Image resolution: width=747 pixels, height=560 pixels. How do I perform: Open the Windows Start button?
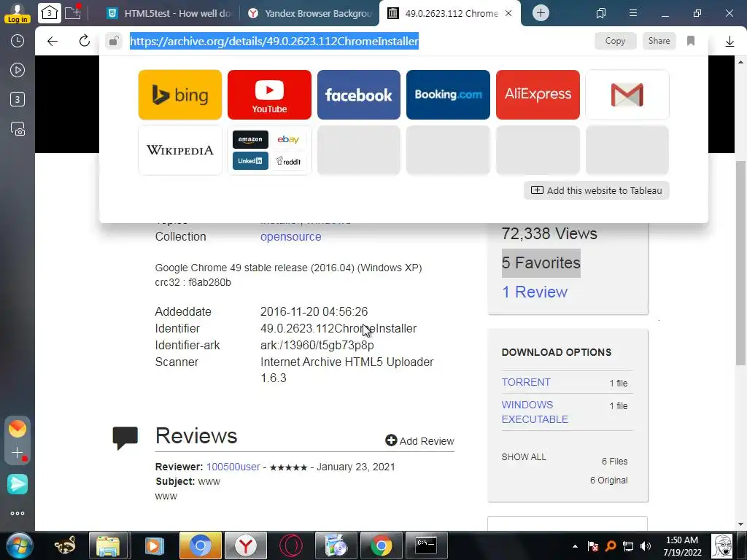20,545
